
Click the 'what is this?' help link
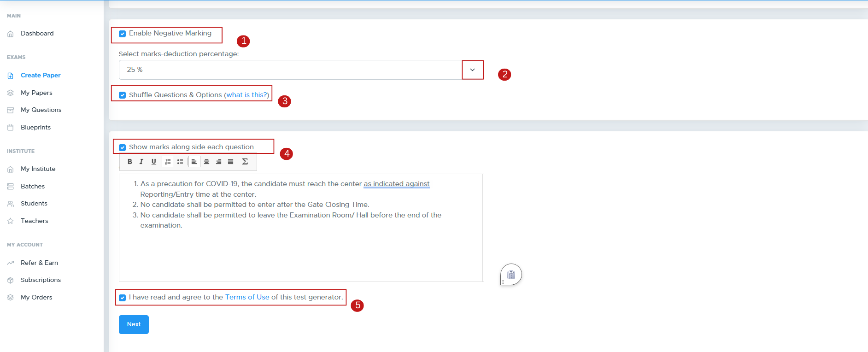[x=246, y=95]
